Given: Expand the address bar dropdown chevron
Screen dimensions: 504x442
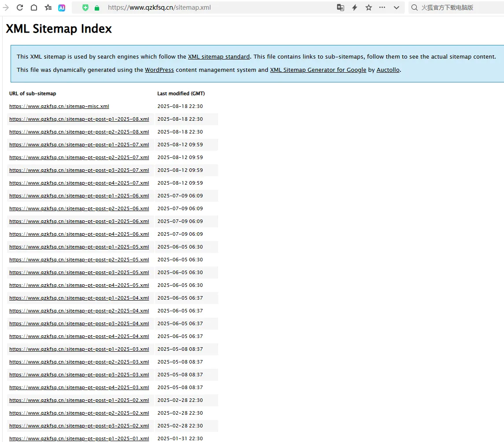Looking at the screenshot, I should (397, 7).
